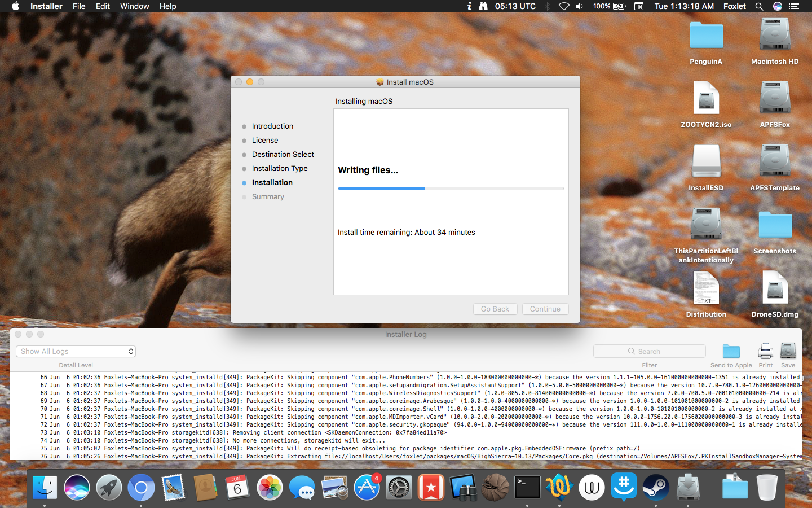Click the Foxlet user menu

tap(734, 6)
